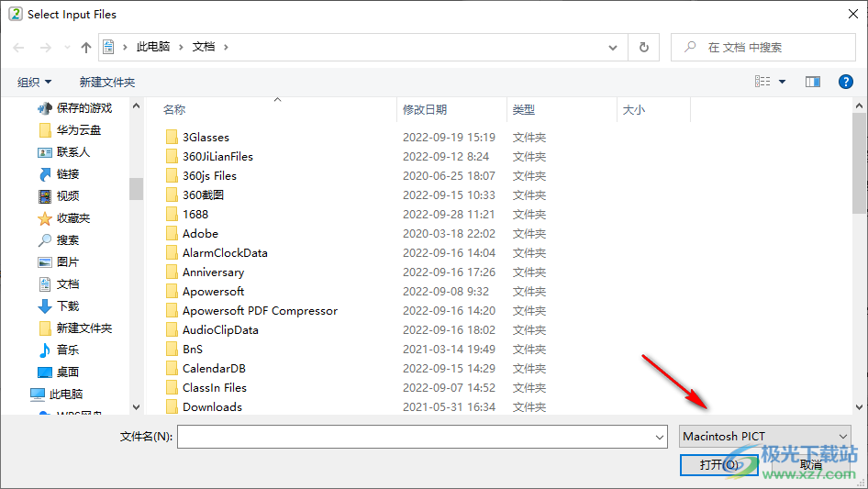The width and height of the screenshot is (868, 489).
Task: Expand the address bar history dropdown
Action: coord(613,48)
